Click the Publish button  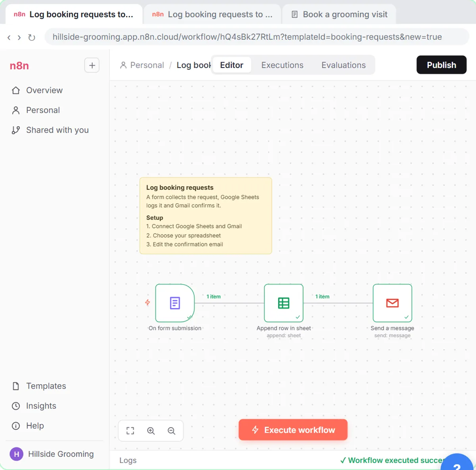(x=441, y=65)
